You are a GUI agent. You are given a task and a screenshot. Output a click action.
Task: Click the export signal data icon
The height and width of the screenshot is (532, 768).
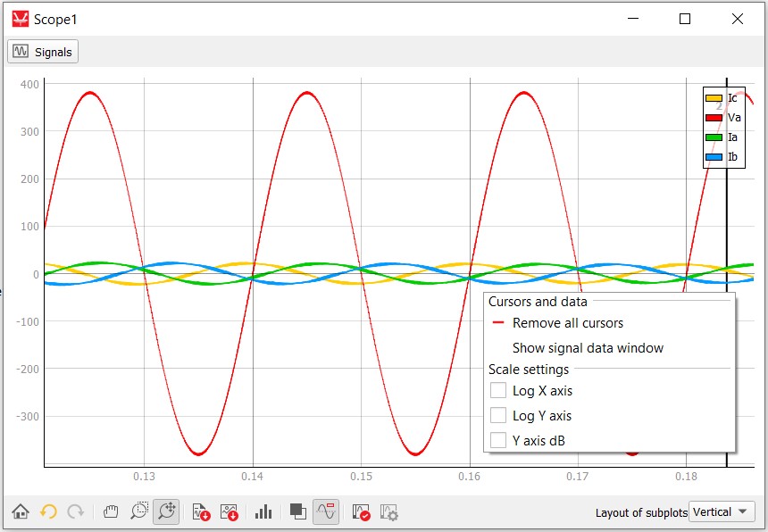(201, 512)
